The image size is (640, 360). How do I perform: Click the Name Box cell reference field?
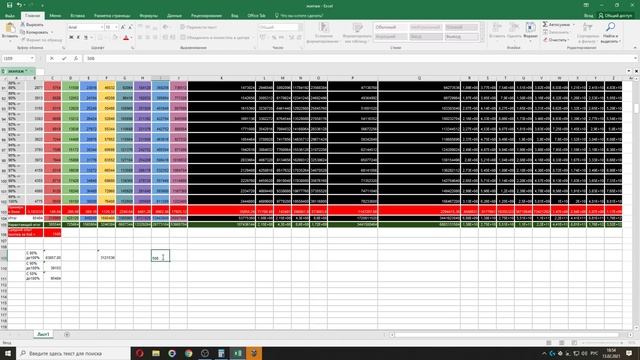pyautogui.click(x=16, y=58)
